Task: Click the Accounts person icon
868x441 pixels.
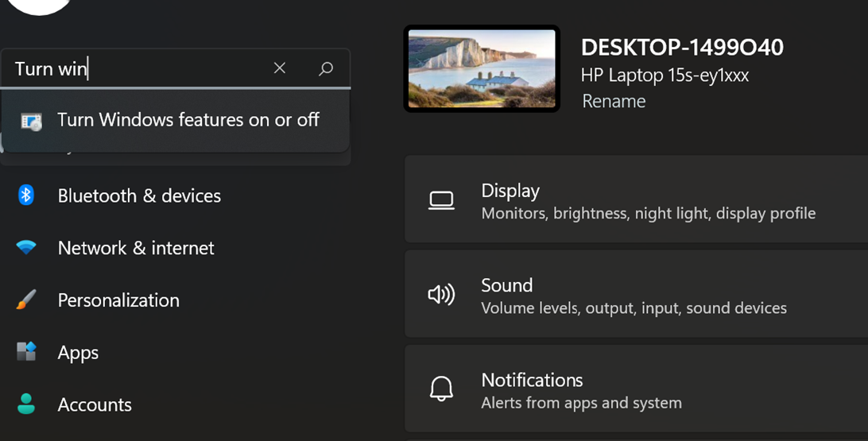Action: tap(26, 404)
